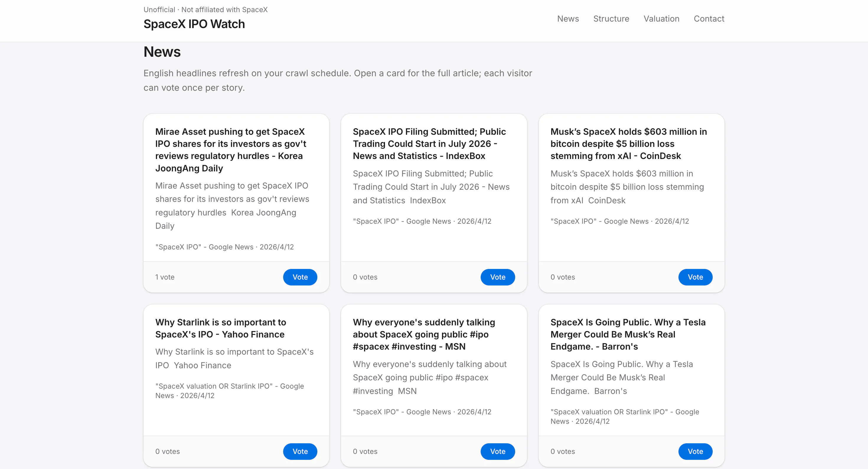868x469 pixels.
Task: Click the MSN card summary paragraph
Action: (x=430, y=377)
